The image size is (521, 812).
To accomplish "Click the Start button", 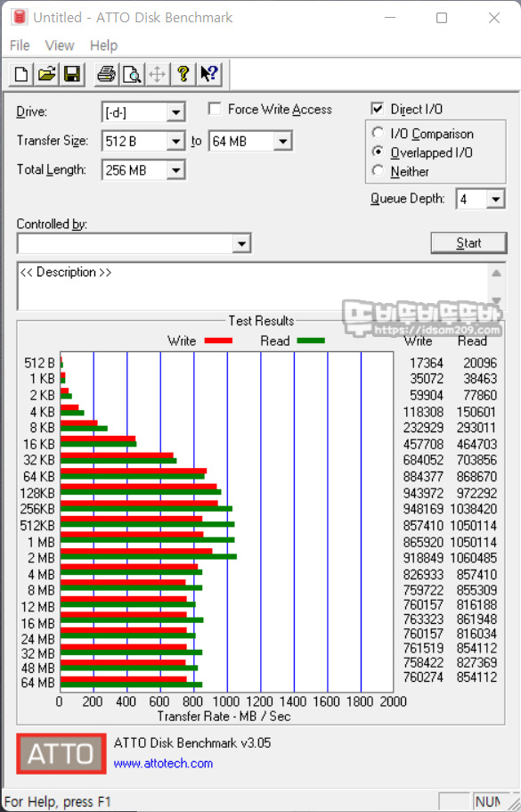I will 468,242.
